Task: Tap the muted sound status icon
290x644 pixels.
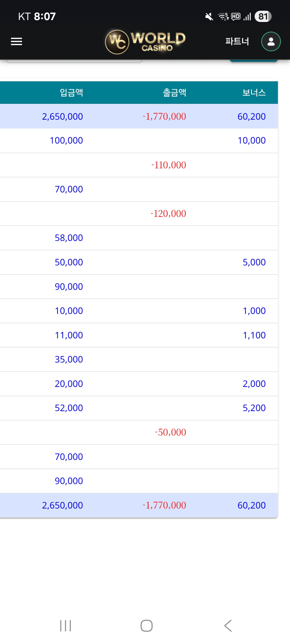Action: 209,17
